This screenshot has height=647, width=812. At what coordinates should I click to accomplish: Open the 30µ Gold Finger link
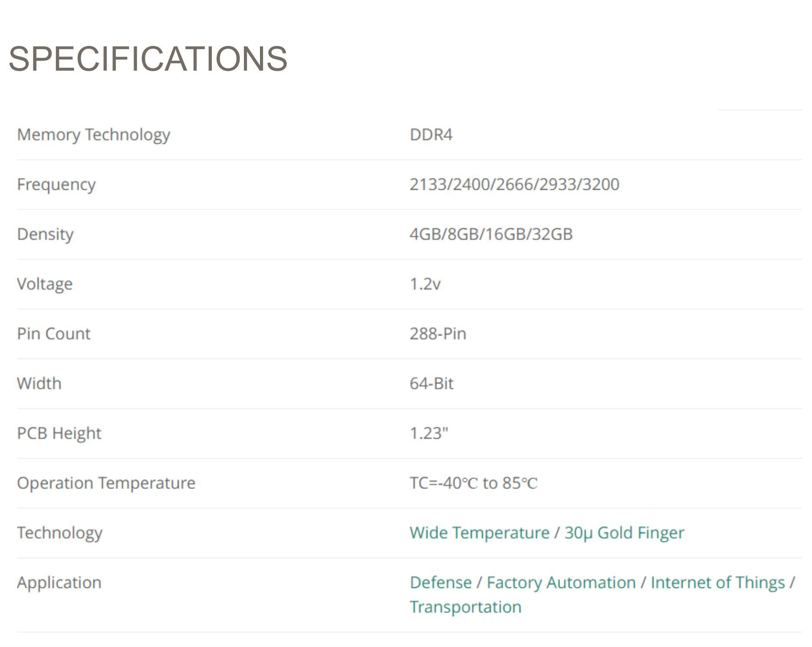624,533
